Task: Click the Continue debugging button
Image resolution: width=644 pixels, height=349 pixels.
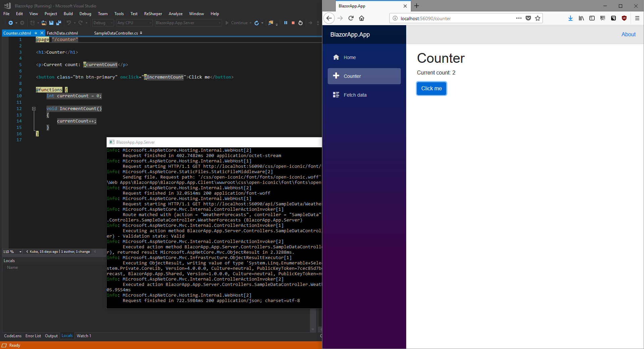Action: point(236,23)
